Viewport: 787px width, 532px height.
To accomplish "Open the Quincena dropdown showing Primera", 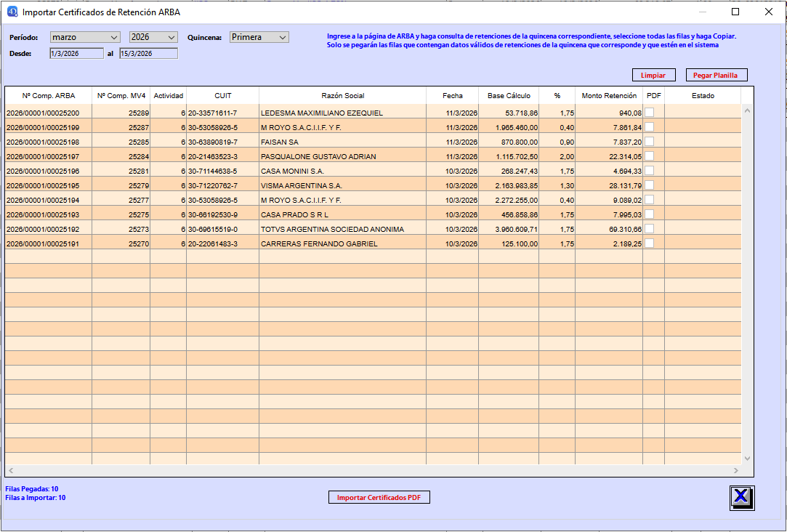I will pos(259,37).
